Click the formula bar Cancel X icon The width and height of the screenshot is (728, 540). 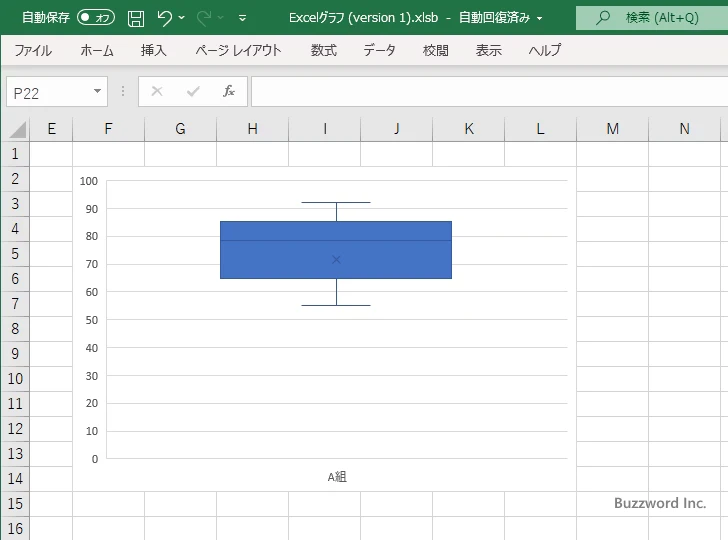click(x=157, y=91)
